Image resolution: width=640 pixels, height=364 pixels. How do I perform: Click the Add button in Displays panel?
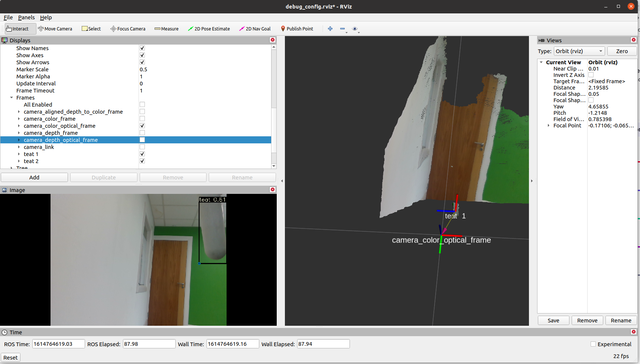point(34,177)
